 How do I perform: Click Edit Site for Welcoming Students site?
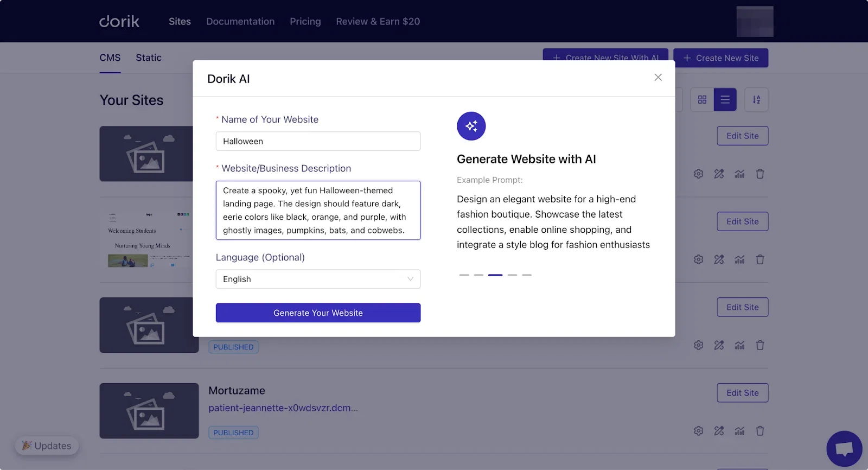click(x=743, y=221)
